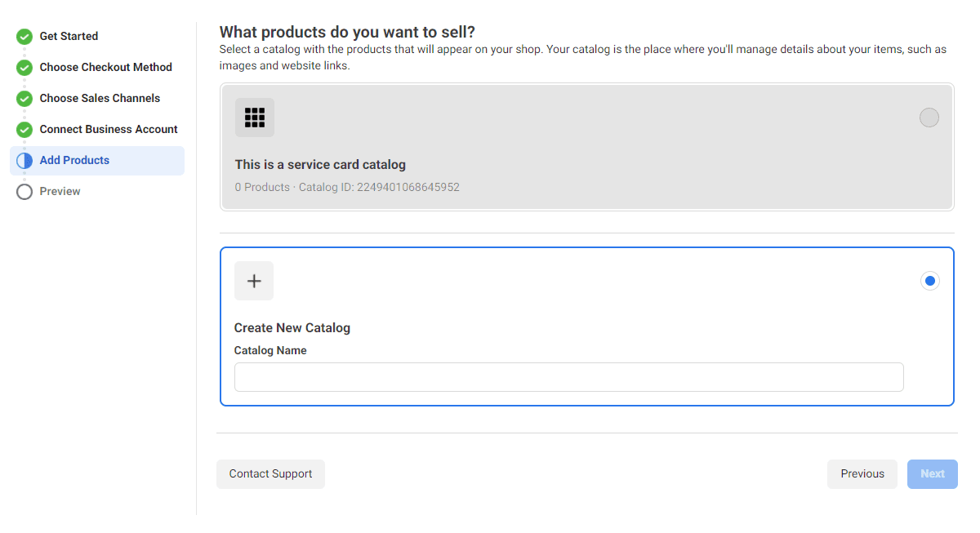
Task: Click the Contact Support button
Action: click(x=270, y=474)
